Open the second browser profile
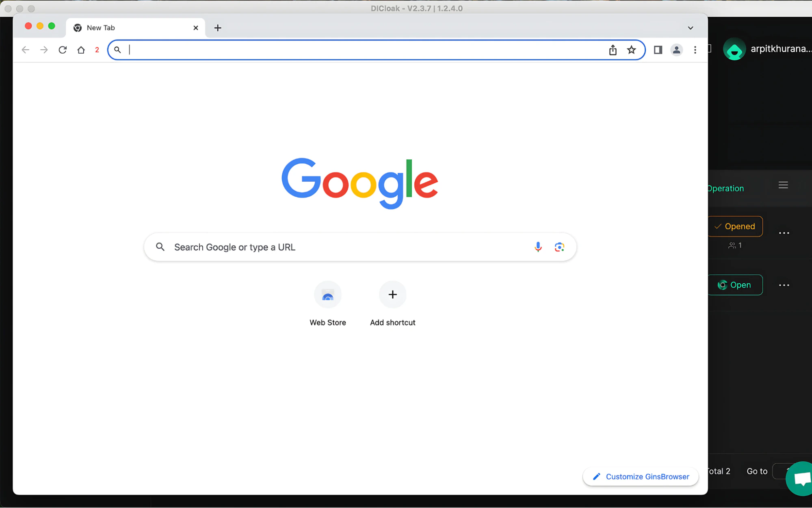This screenshot has width=812, height=508. pyautogui.click(x=735, y=285)
